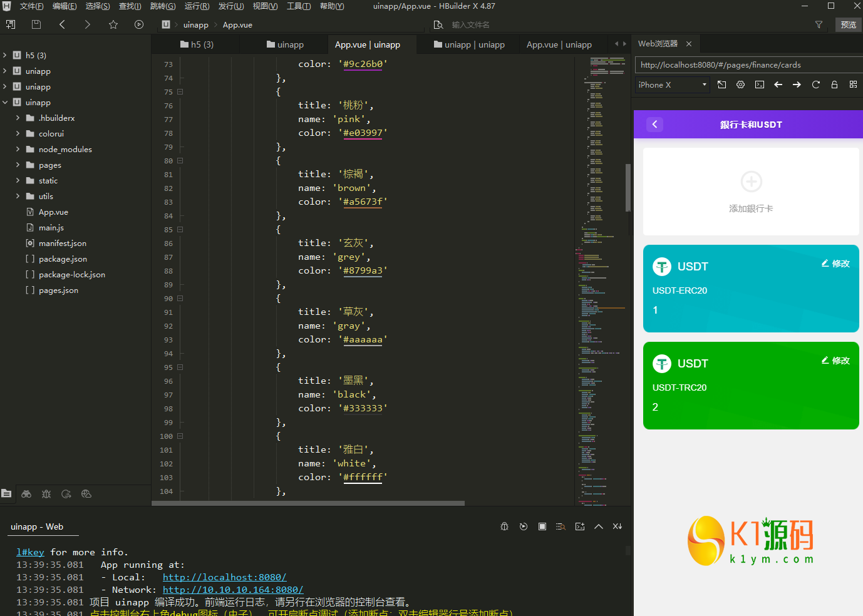Viewport: 863px width, 616px height.
Task: Toggle the lock icon in browser toolbar
Action: click(834, 85)
